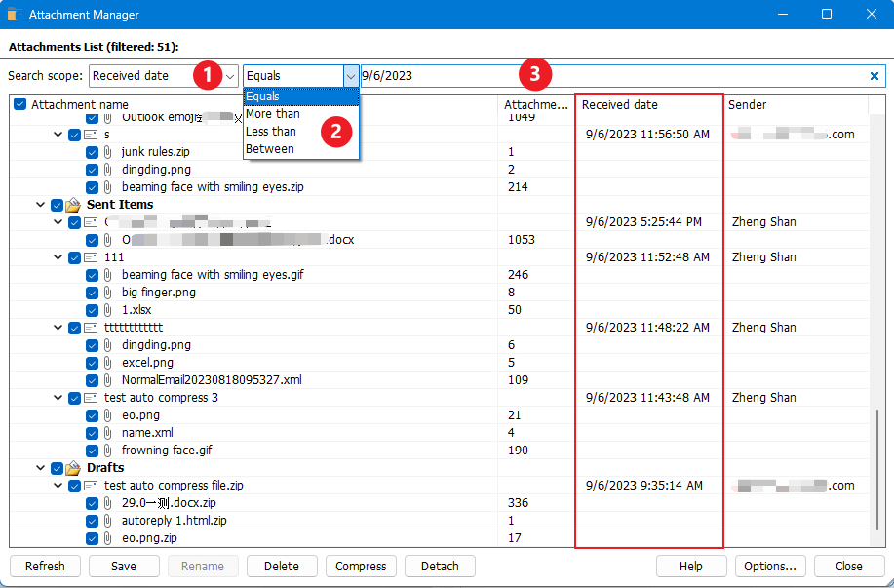This screenshot has height=588, width=894.
Task: Uncheck big finger.png in the list
Action: coord(92,293)
